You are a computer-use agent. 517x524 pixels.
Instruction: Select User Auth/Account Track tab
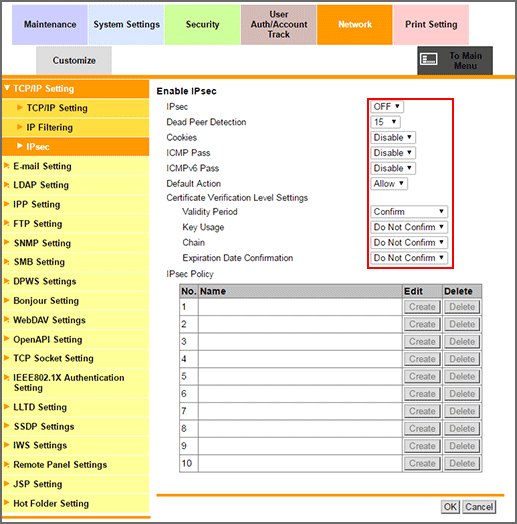click(x=279, y=25)
